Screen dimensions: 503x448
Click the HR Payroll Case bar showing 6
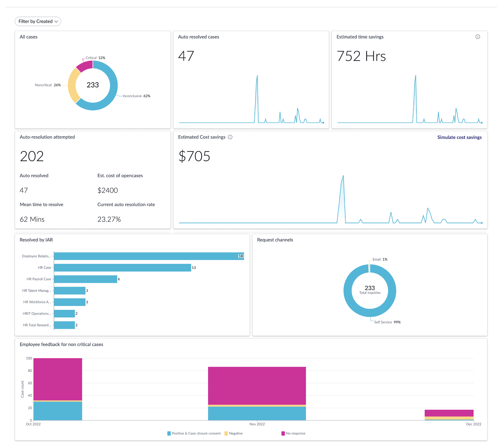[85, 279]
